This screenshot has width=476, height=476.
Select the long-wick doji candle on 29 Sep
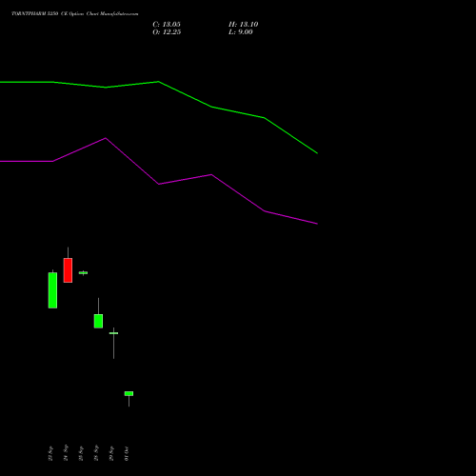pyautogui.click(x=113, y=333)
